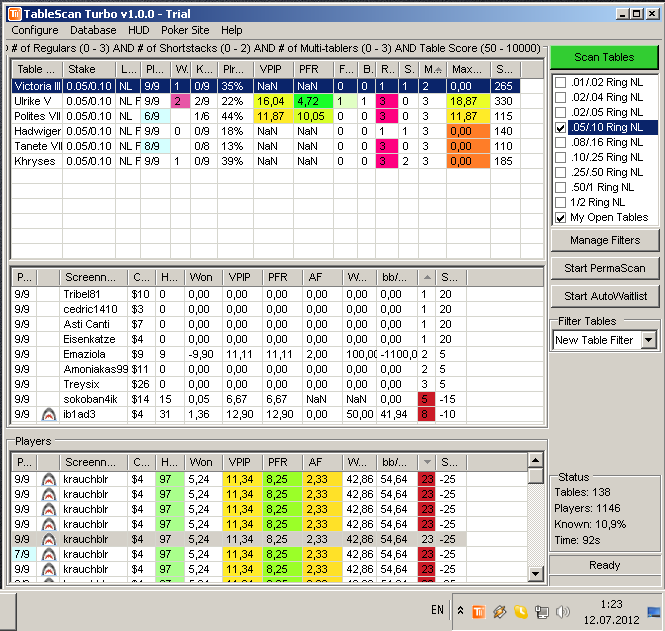Click the 18,87 yellow Max cell
This screenshot has width=665, height=631.
pyautogui.click(x=469, y=101)
